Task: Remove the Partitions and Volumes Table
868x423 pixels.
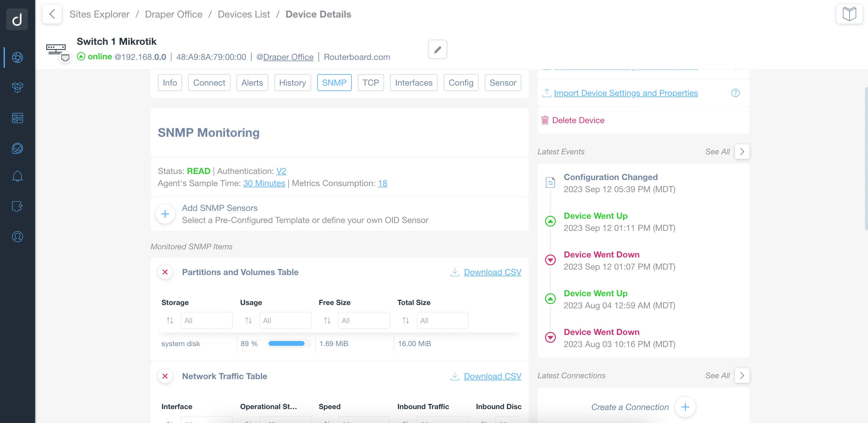Action: 165,272
